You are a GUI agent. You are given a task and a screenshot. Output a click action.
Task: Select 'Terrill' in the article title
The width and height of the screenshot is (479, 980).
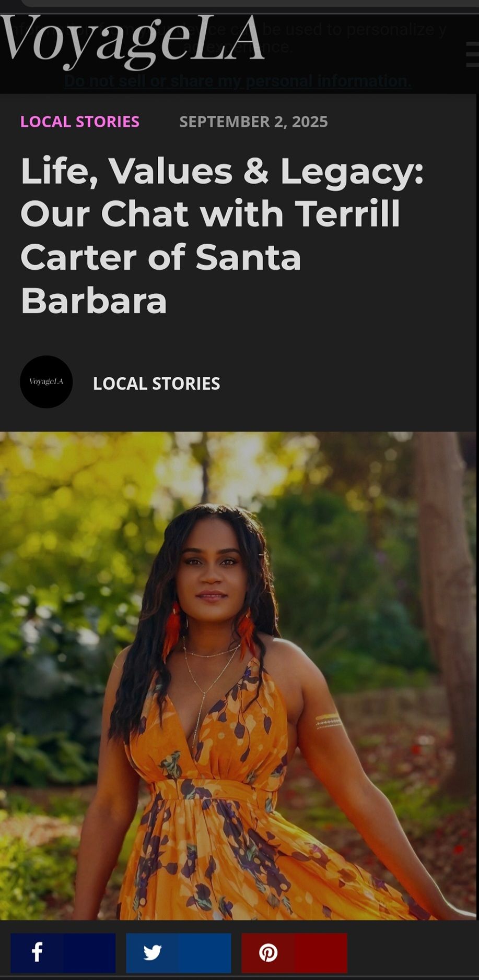point(347,213)
